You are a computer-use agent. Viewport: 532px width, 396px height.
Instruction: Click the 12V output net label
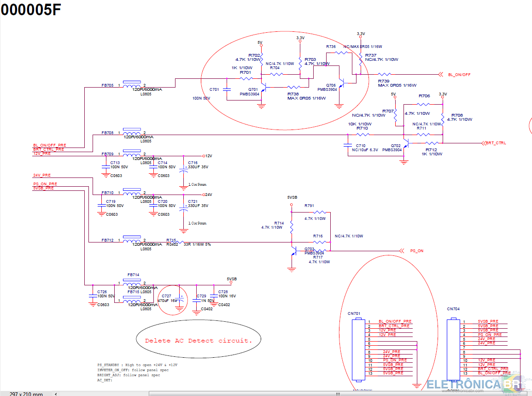209,156
